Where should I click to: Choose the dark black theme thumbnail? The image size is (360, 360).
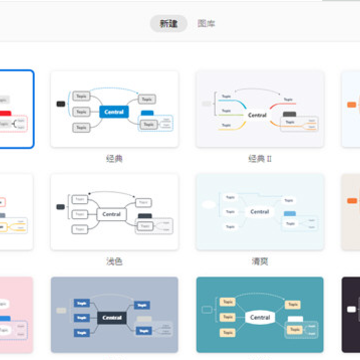pos(351,315)
